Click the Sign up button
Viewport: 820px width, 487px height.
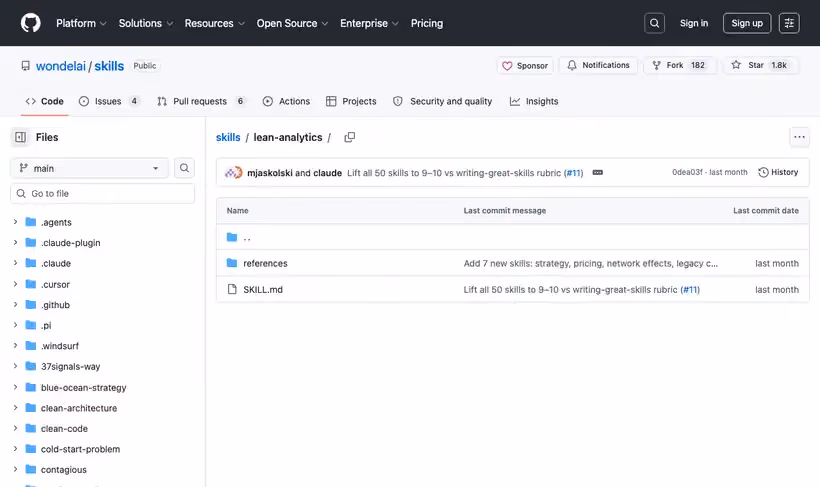coord(747,23)
